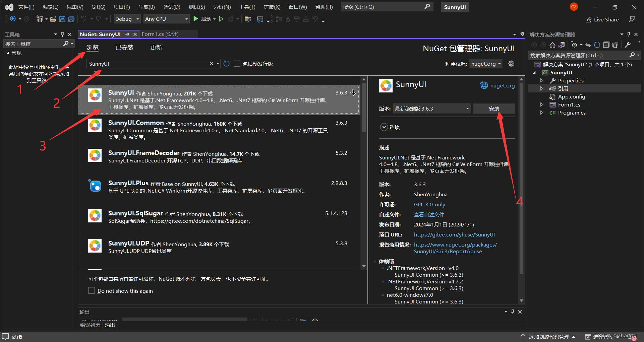Expand the Options section in package details
Image resolution: width=644 pixels, height=342 pixels.
(384, 127)
